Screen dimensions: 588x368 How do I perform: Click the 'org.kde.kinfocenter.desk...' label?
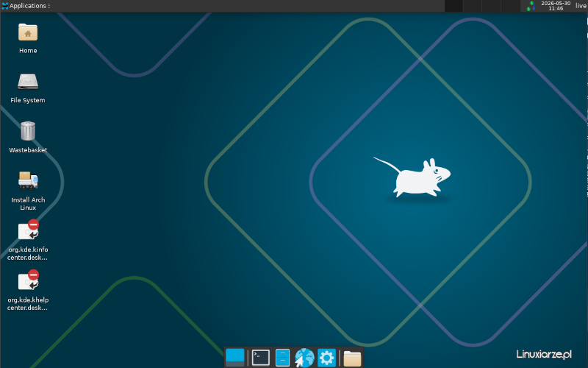click(28, 253)
